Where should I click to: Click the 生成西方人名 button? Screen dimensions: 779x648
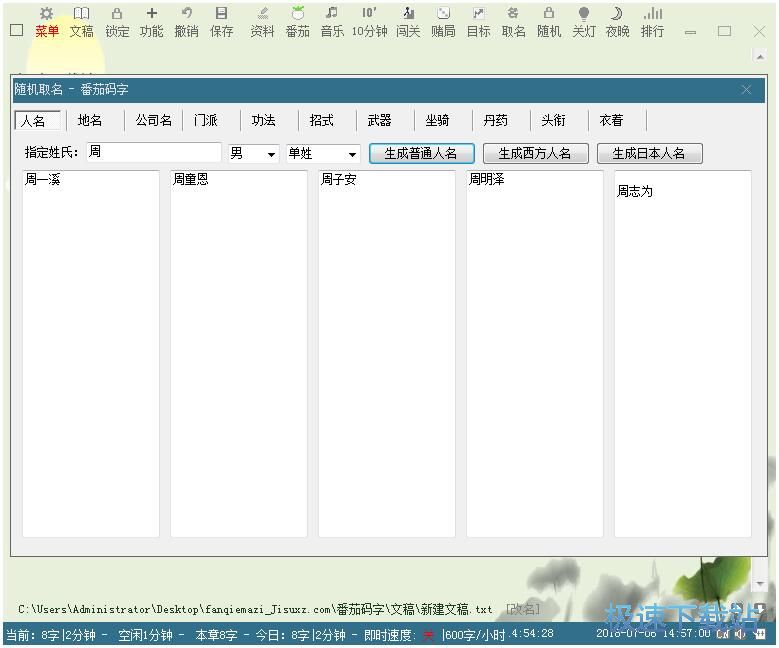pos(534,153)
